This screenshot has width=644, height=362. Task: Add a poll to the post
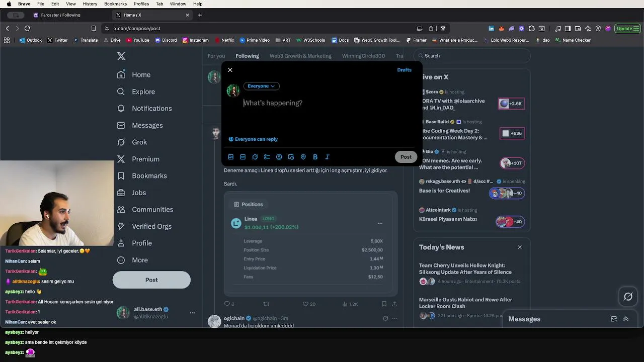point(267,157)
